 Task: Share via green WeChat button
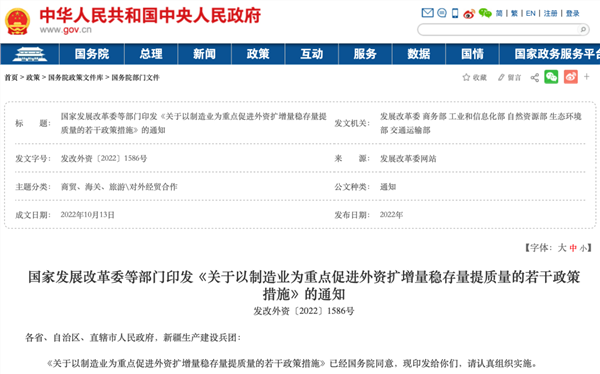(551, 77)
